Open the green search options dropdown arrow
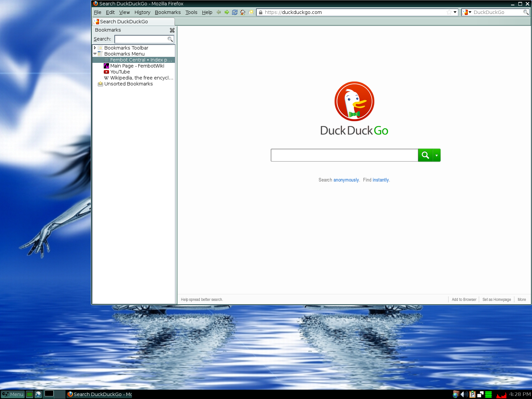This screenshot has width=532, height=399. click(x=437, y=155)
